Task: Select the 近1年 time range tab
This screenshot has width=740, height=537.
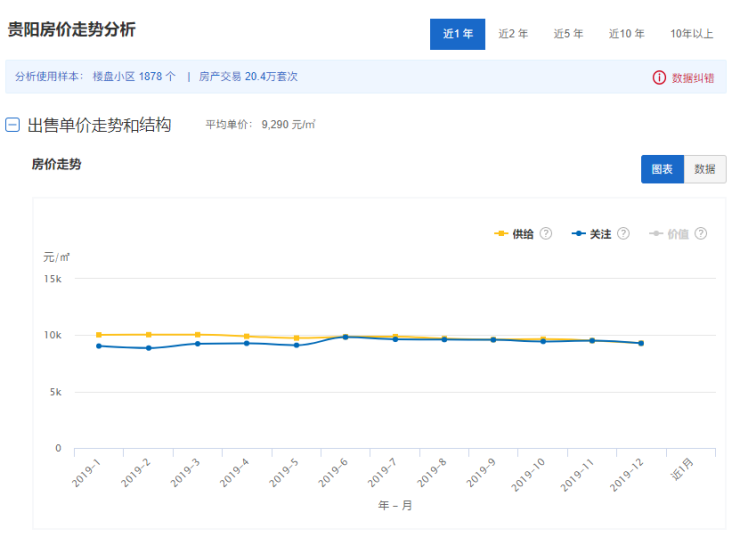Action: click(457, 34)
